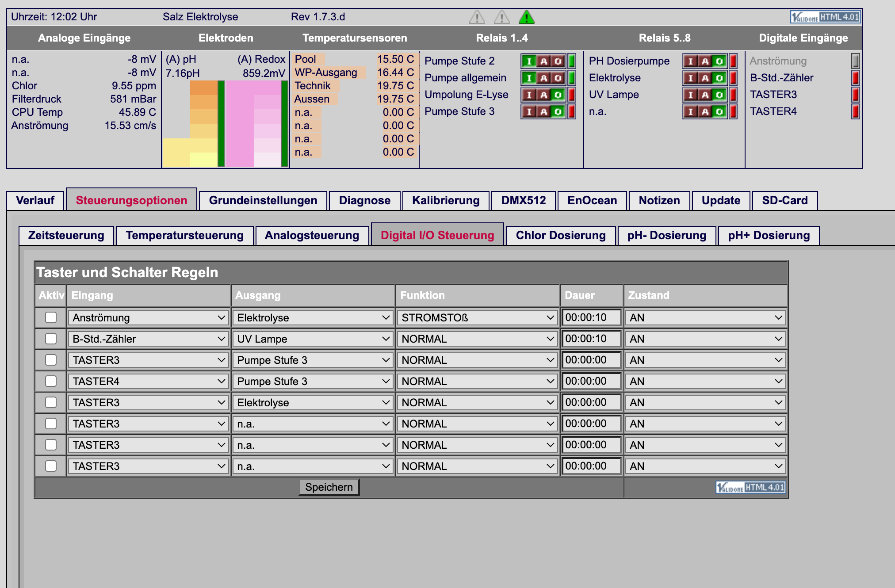
Task: Set Elektrolyse relay to A
Action: point(705,78)
